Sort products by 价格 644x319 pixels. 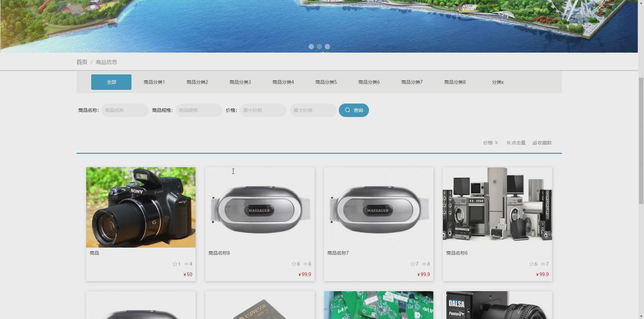pos(490,143)
